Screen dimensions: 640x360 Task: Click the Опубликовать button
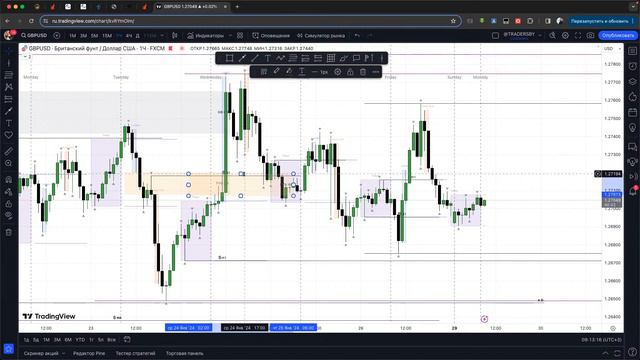pos(618,36)
